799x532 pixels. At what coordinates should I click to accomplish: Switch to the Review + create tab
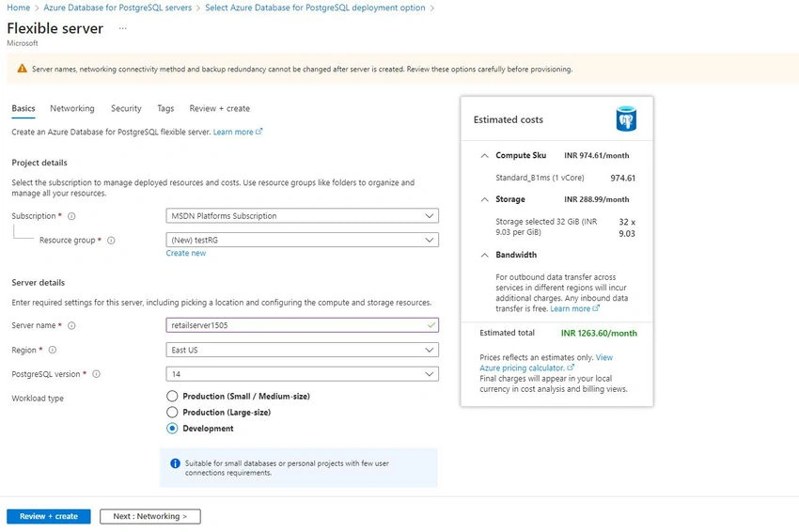click(x=220, y=108)
